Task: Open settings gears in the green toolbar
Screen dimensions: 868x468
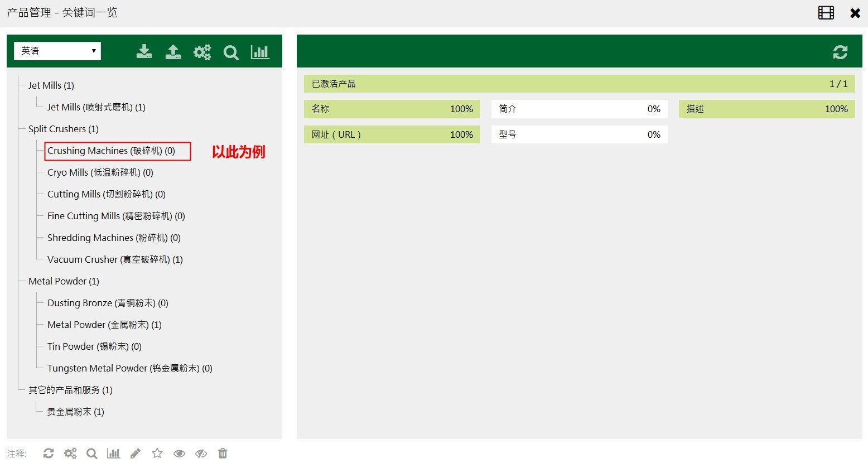Action: (x=202, y=52)
